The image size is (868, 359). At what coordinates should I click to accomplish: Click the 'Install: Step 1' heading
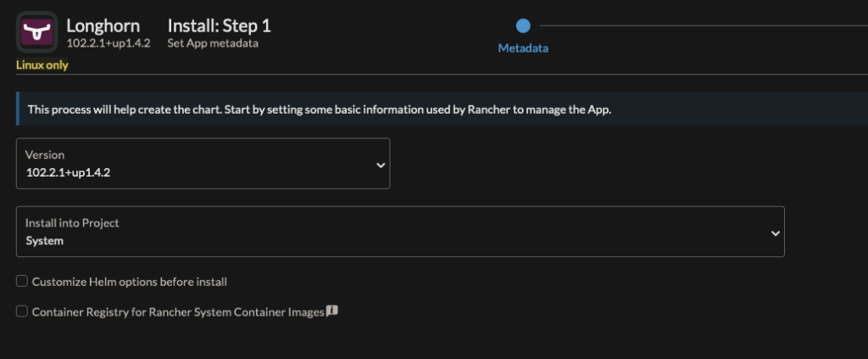pos(219,25)
